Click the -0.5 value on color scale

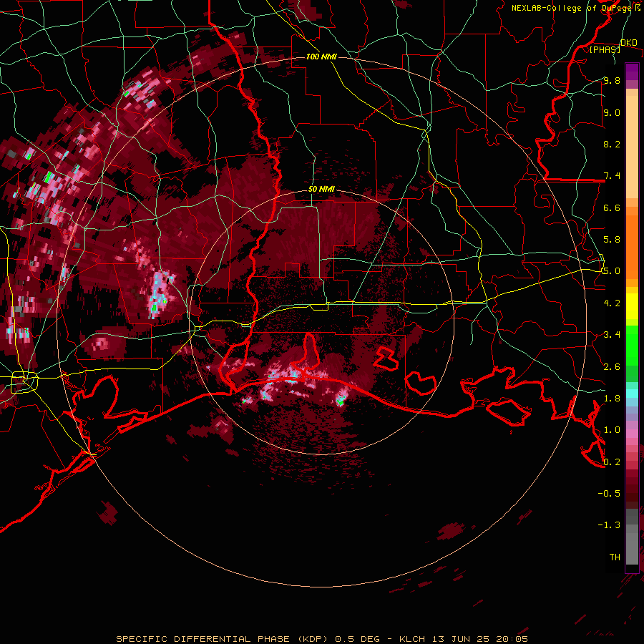tap(609, 494)
